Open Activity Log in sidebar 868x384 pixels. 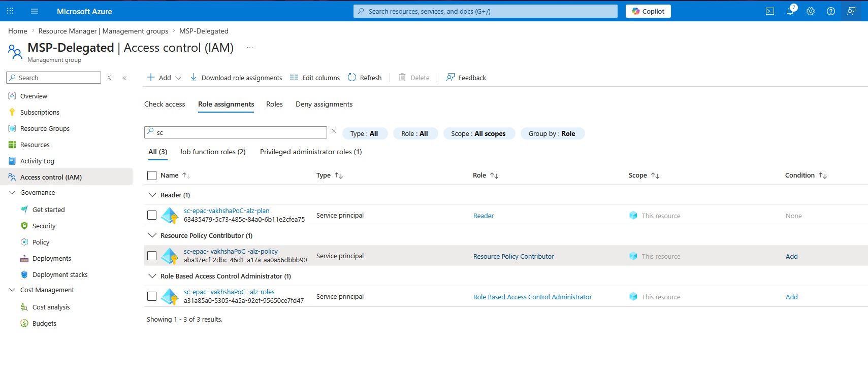click(37, 161)
